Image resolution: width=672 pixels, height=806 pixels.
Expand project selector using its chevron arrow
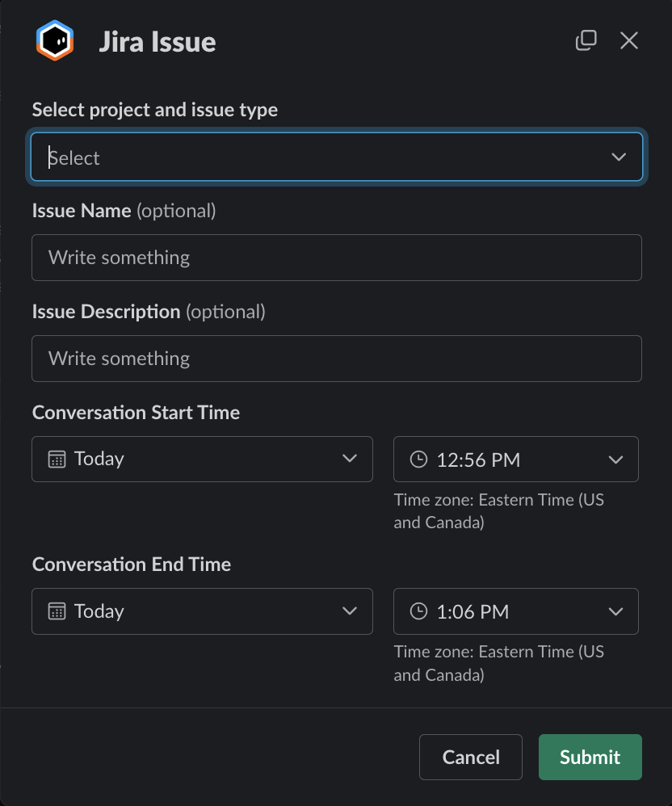pos(619,157)
